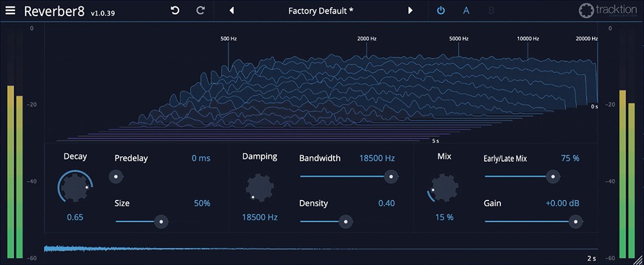Open the hamburger menu
Image resolution: width=644 pixels, height=265 pixels.
tap(10, 10)
